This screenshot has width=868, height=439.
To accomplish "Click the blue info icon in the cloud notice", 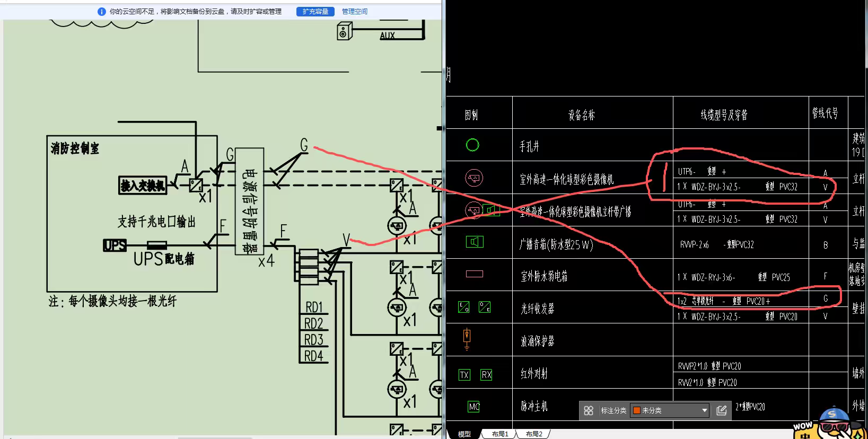I will point(102,11).
